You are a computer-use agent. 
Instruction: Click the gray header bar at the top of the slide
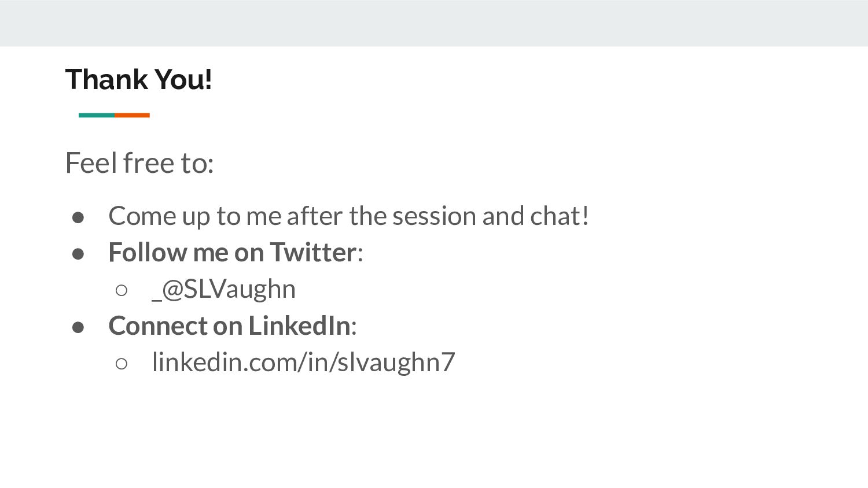click(434, 23)
